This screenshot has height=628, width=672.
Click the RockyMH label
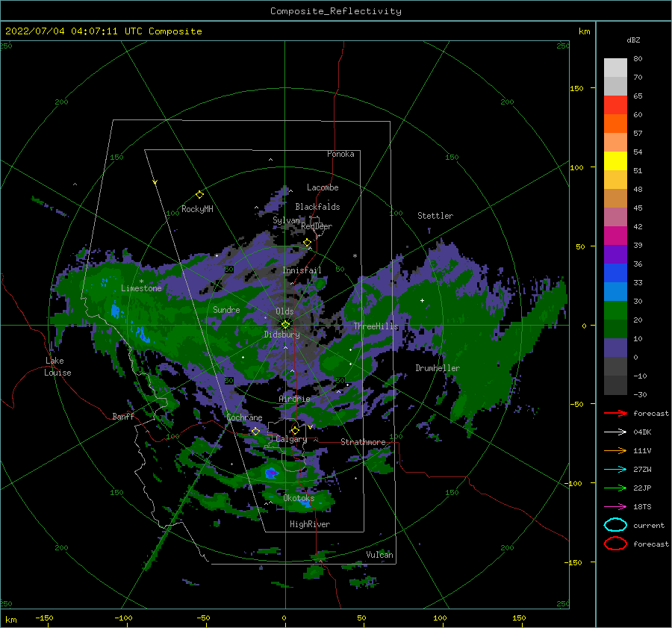tap(197, 209)
